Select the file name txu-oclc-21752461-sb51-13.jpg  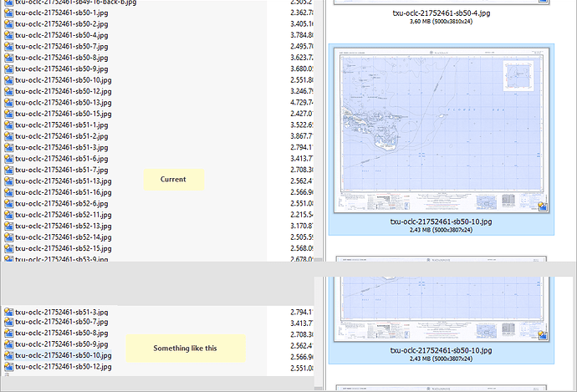tap(64, 181)
